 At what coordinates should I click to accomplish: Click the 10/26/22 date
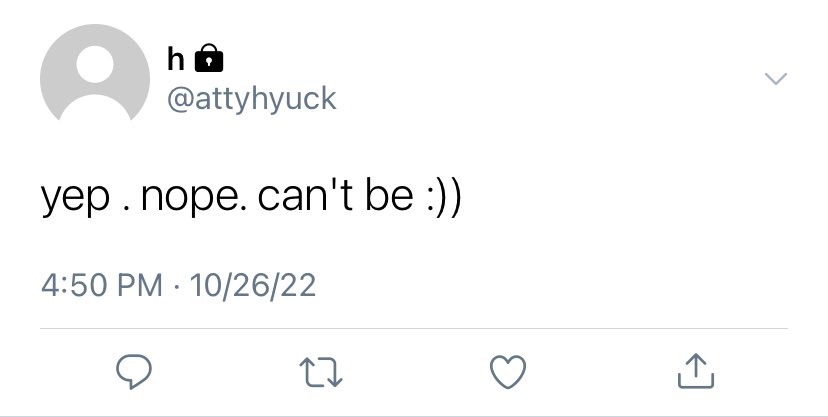(253, 286)
